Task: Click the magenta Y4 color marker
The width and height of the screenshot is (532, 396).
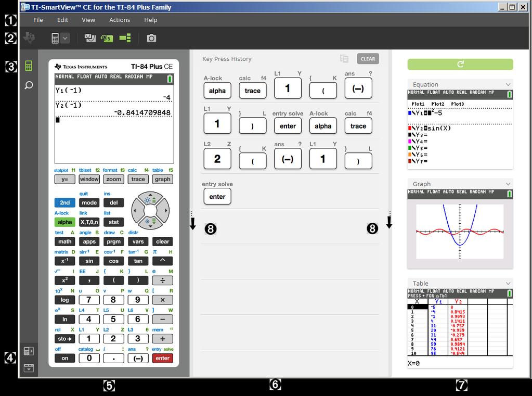Action: pyautogui.click(x=409, y=142)
